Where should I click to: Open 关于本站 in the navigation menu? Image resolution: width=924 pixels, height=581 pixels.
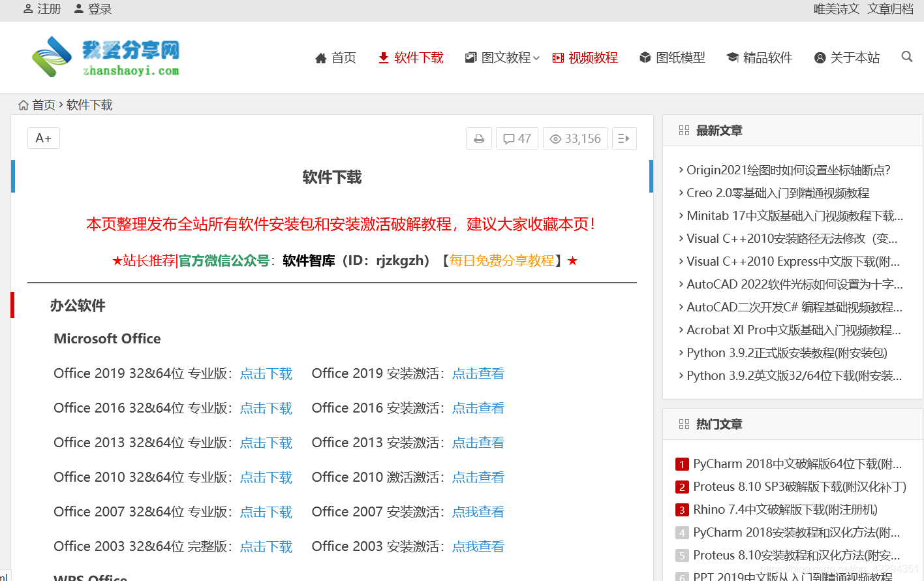(x=847, y=57)
